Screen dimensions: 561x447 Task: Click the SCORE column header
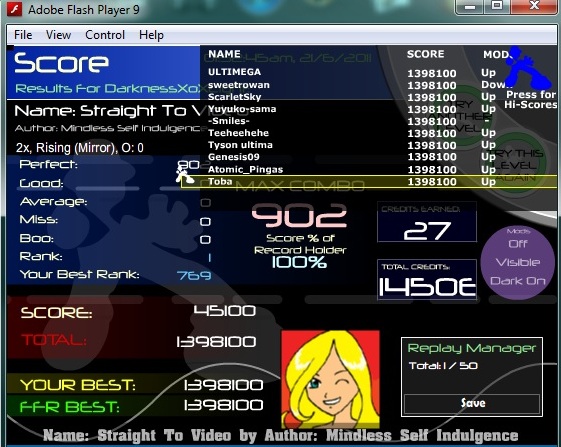(x=425, y=54)
